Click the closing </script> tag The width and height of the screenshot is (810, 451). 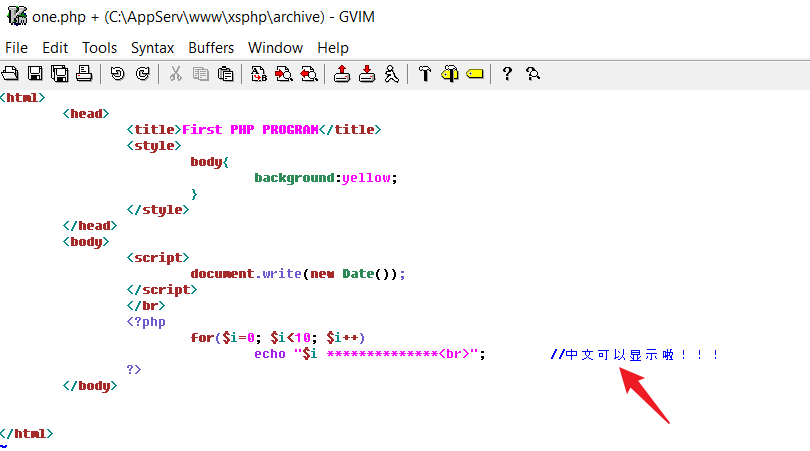162,290
